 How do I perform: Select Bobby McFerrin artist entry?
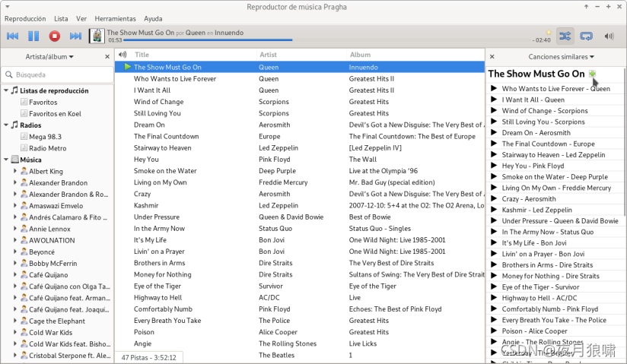coord(53,264)
